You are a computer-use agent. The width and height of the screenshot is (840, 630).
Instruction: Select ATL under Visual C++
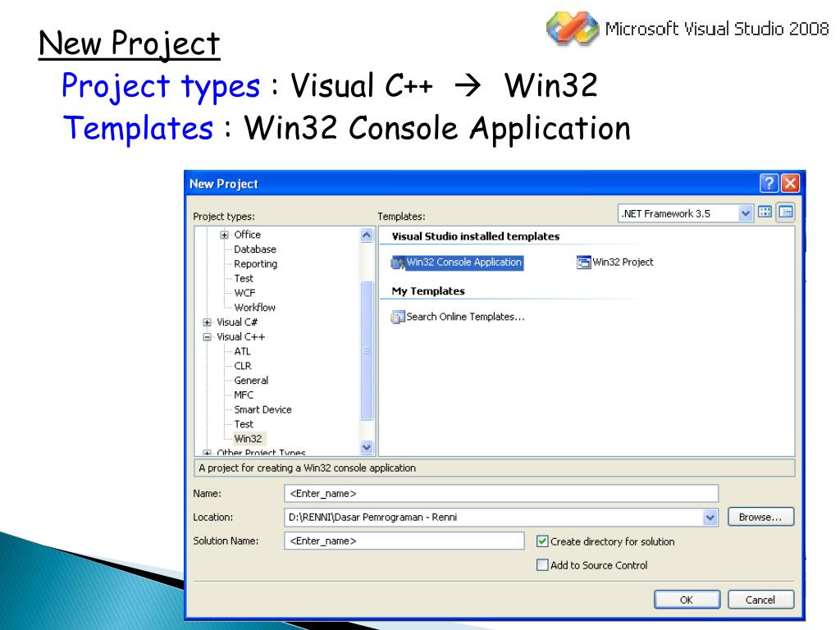(x=242, y=351)
